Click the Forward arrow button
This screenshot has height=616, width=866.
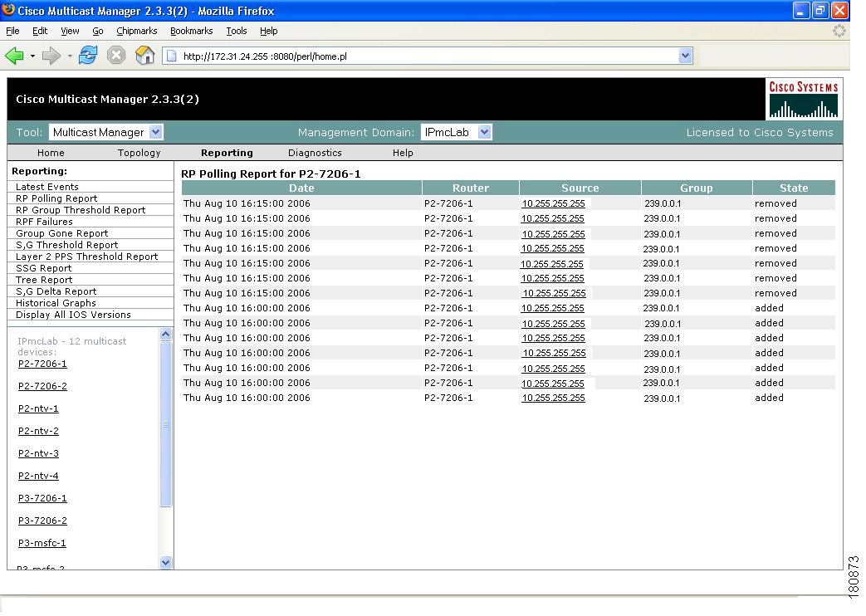[51, 56]
